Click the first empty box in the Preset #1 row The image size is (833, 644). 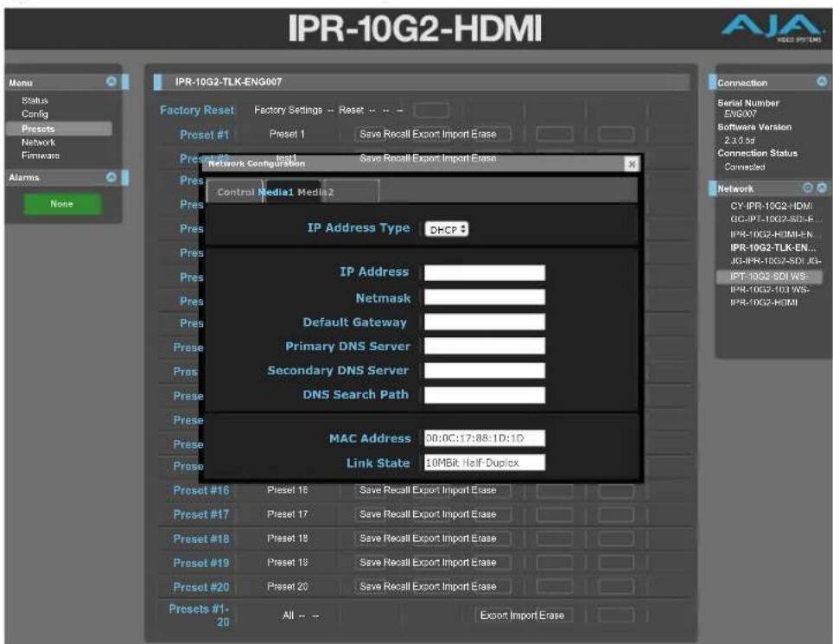point(554,135)
